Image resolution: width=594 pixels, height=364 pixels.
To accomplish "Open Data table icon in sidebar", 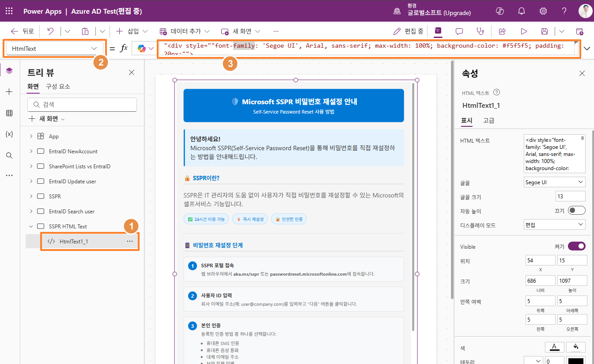I will point(9,113).
